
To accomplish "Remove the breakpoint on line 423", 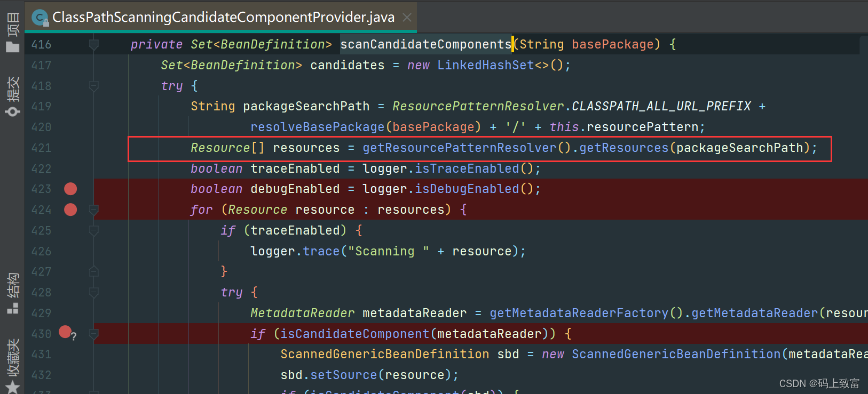I will coord(70,189).
